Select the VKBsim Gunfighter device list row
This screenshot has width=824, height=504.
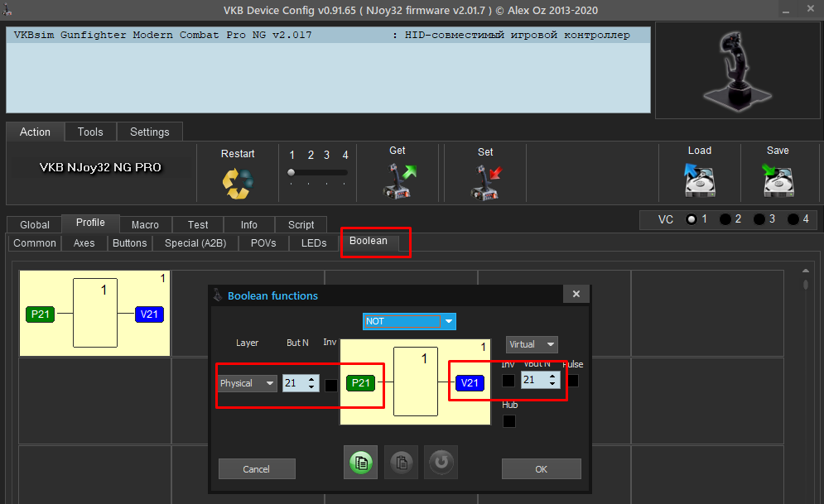pos(328,36)
